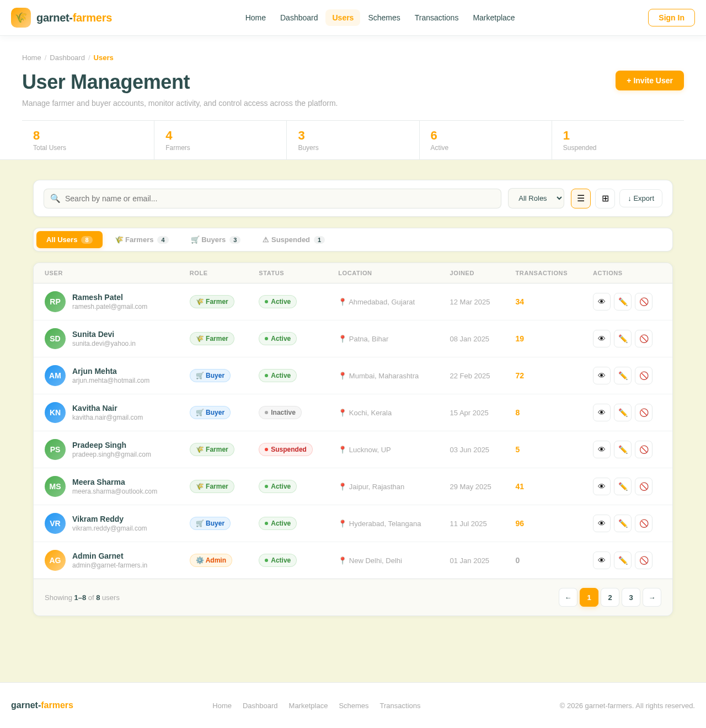Suspend Kavitha Nair with ban icon
706x728 pixels.
644,413
